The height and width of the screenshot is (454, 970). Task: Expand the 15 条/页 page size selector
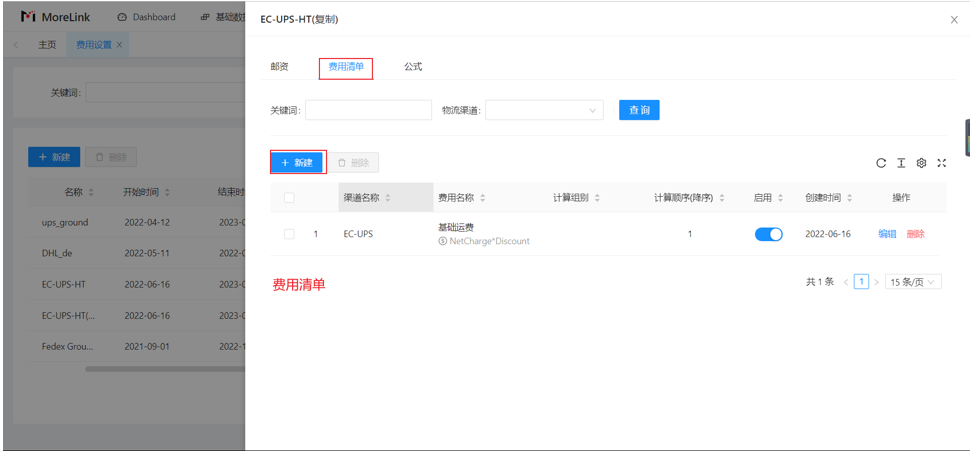click(913, 282)
